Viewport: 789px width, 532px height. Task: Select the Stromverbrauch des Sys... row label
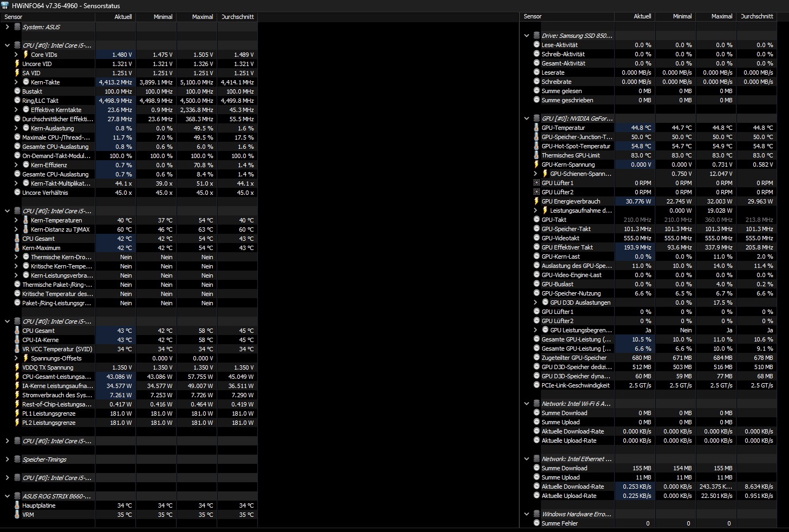(x=57, y=395)
